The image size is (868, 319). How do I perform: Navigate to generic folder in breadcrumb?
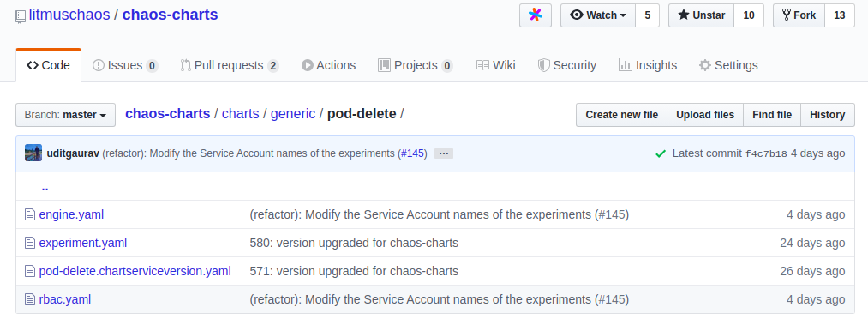click(293, 114)
